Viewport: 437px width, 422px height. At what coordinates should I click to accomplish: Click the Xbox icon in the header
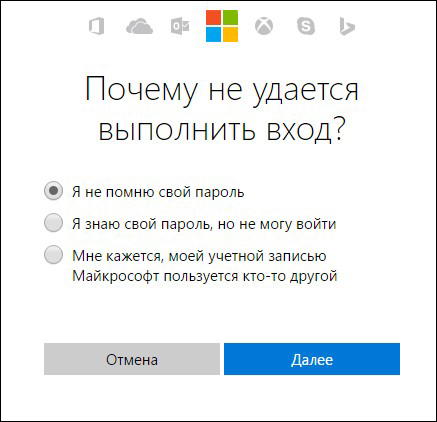point(264,26)
